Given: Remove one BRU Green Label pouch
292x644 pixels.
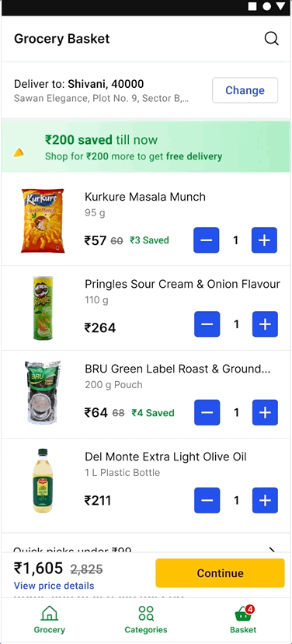Looking at the screenshot, I should (x=207, y=412).
